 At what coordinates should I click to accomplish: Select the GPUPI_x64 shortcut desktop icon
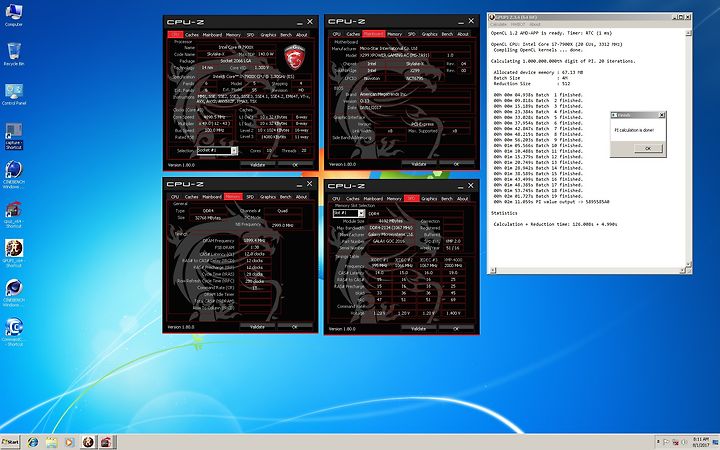coord(13,253)
